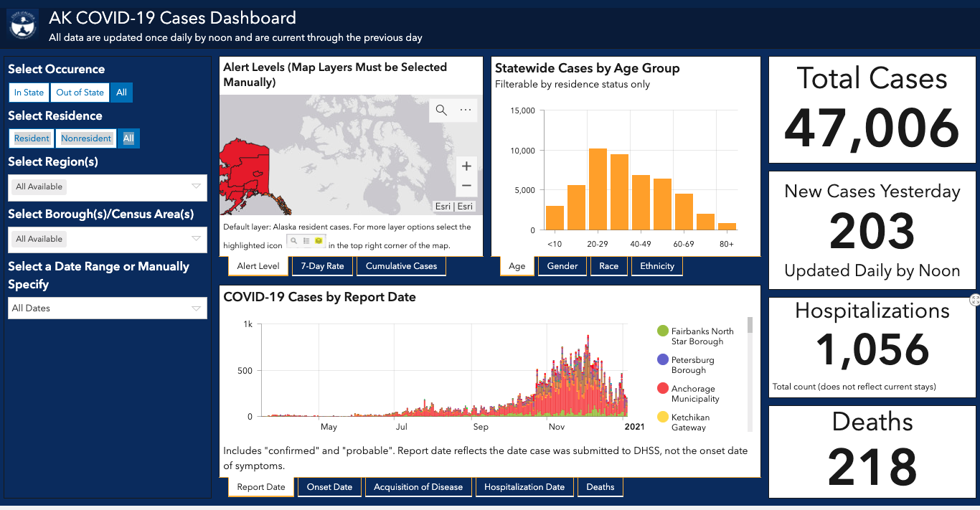This screenshot has width=980, height=510.
Task: Open the All Dates date range dropdown
Action: click(x=108, y=308)
